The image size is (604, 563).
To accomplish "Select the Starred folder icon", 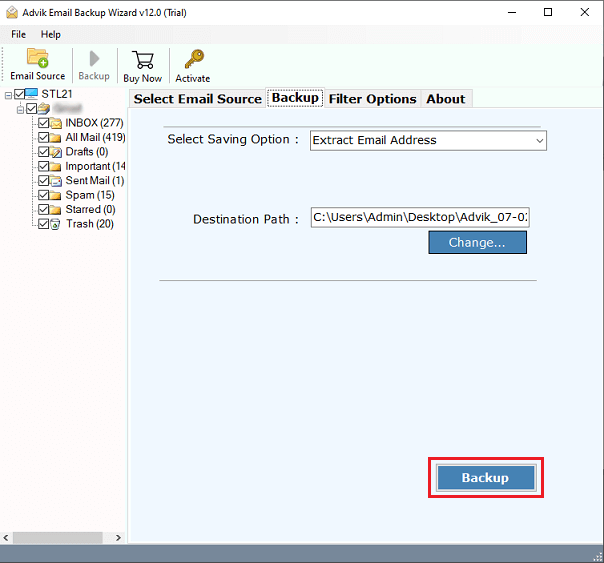I will (x=55, y=210).
